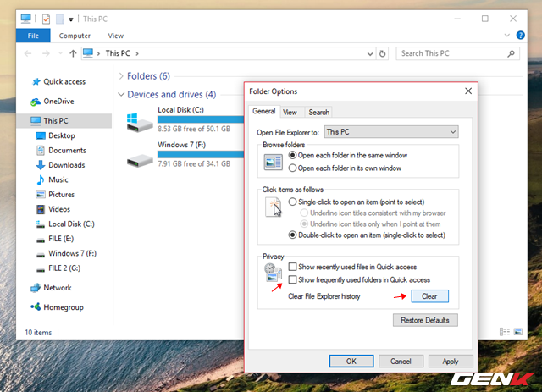Viewport: 542px width, 392px height.
Task: Click the Local Disk (C:) usage bar
Action: click(201, 119)
